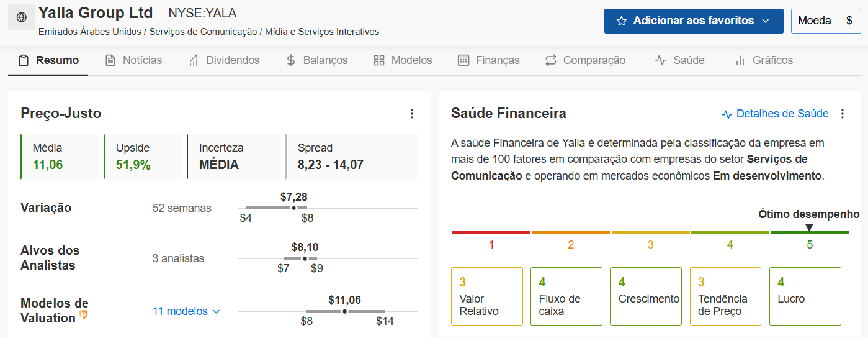Click the orange badge next to Modelos de Valuation
This screenshot has width=868, height=338.
83,316
